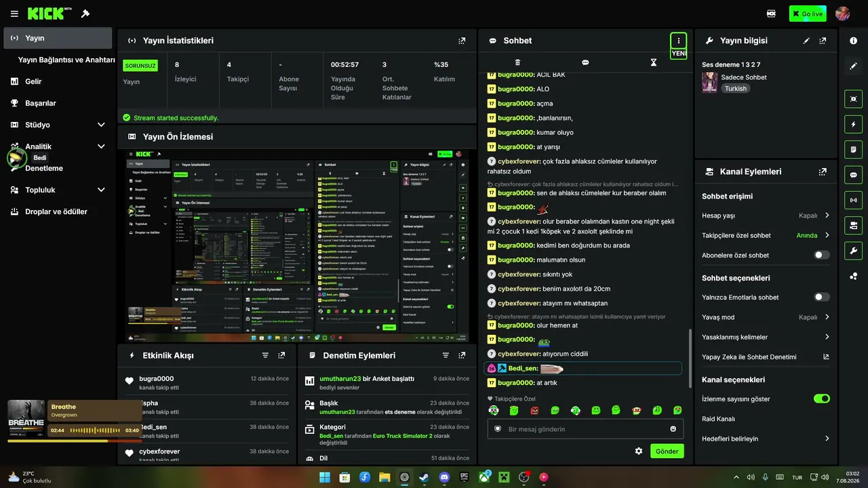Open the emoji picker in the message box

pos(673,429)
